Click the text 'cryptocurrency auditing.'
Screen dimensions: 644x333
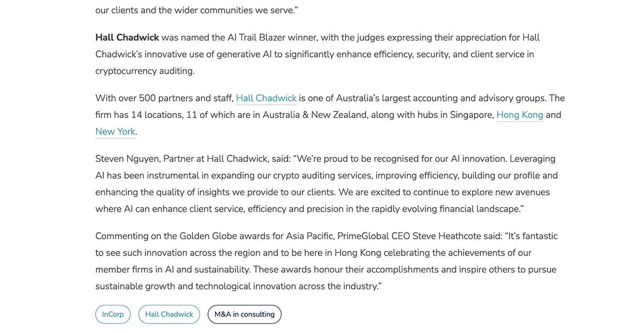click(144, 71)
